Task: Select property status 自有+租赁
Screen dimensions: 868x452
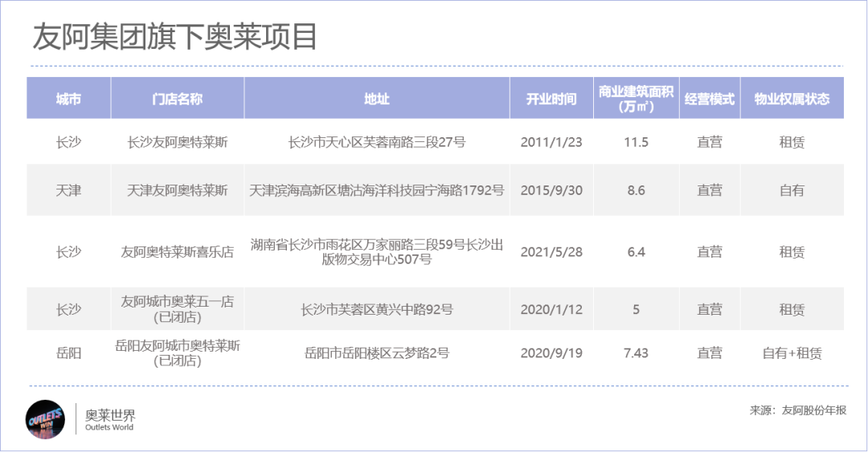Action: pos(792,353)
